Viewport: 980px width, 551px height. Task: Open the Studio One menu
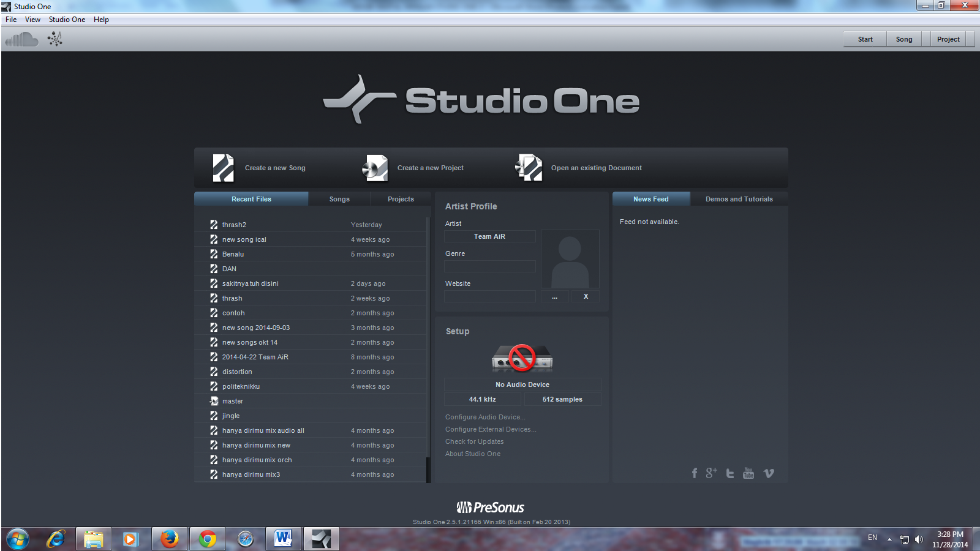[67, 20]
